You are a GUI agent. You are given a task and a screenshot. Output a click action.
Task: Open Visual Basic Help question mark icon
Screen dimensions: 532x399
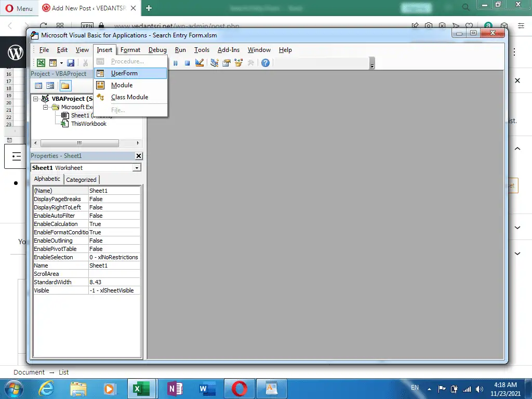[265, 63]
